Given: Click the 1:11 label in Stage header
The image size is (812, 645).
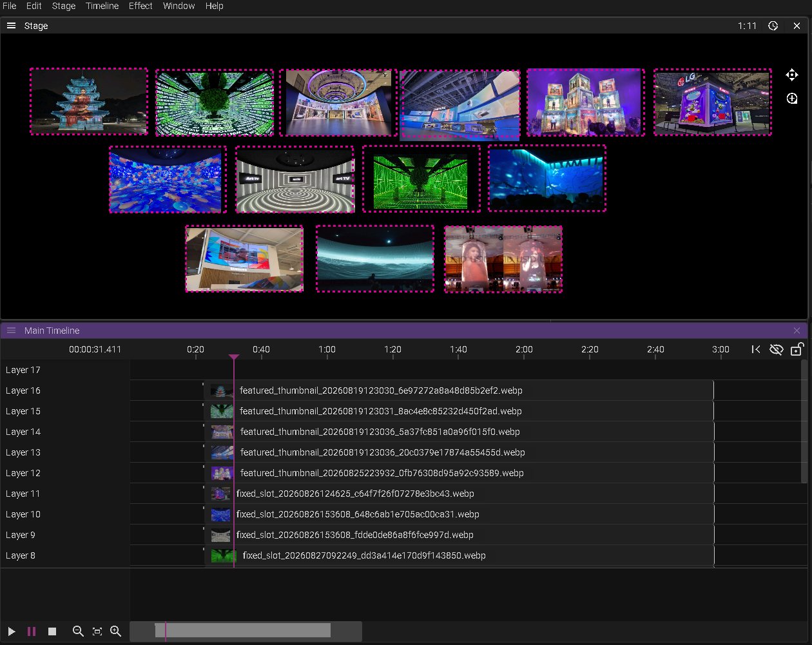Looking at the screenshot, I should pos(748,26).
